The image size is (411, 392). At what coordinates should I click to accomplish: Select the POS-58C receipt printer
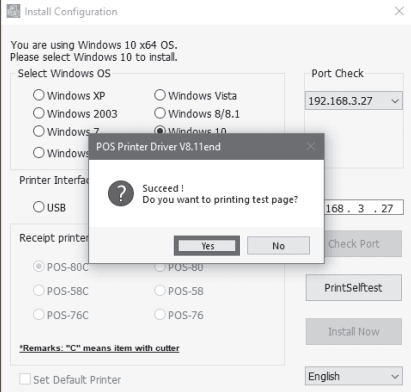(x=61, y=291)
